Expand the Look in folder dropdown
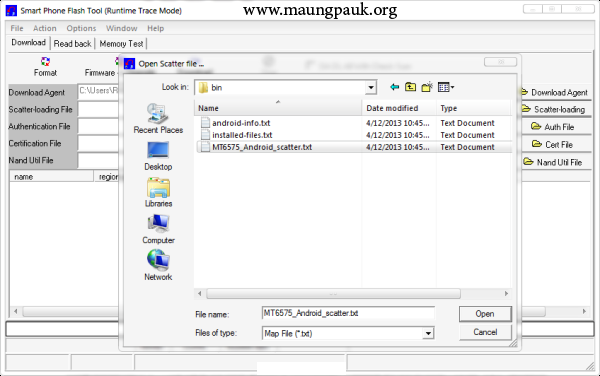 coord(370,88)
